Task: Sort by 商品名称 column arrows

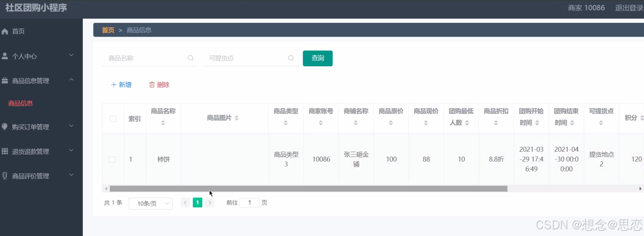Action: (163, 123)
